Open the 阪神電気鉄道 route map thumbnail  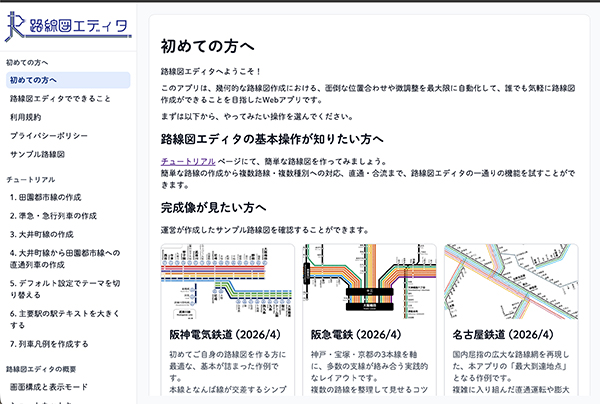(228, 282)
